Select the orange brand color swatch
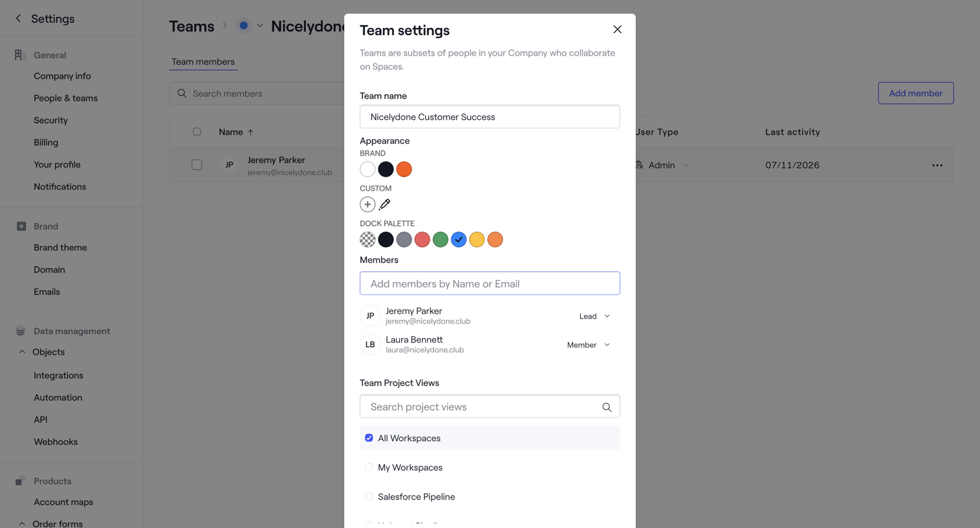This screenshot has height=528, width=980. point(404,169)
